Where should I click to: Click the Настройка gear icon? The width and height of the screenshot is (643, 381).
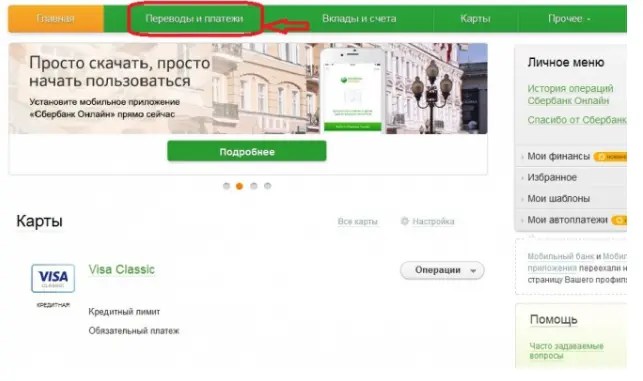click(405, 221)
